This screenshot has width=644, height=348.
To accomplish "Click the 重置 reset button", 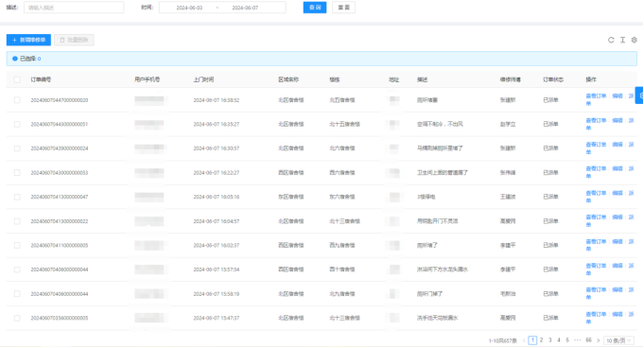I will pos(344,8).
